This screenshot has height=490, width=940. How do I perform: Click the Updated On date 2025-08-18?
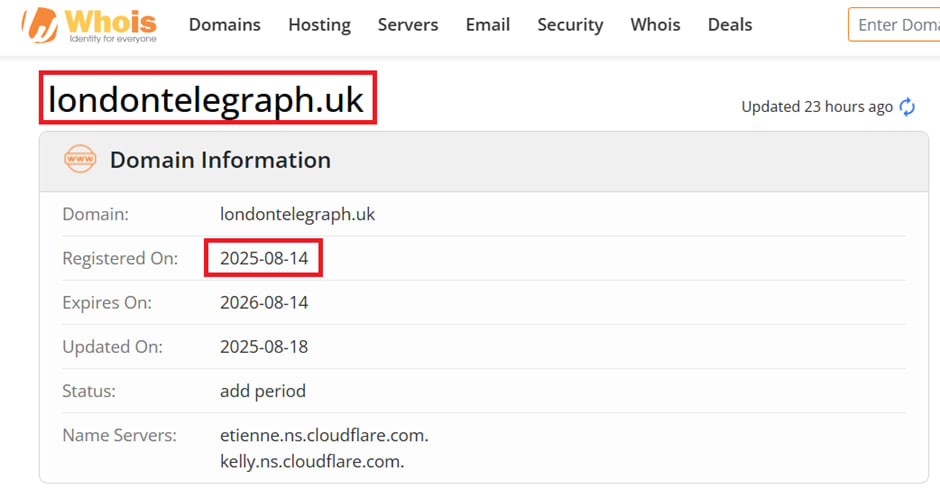click(x=264, y=347)
